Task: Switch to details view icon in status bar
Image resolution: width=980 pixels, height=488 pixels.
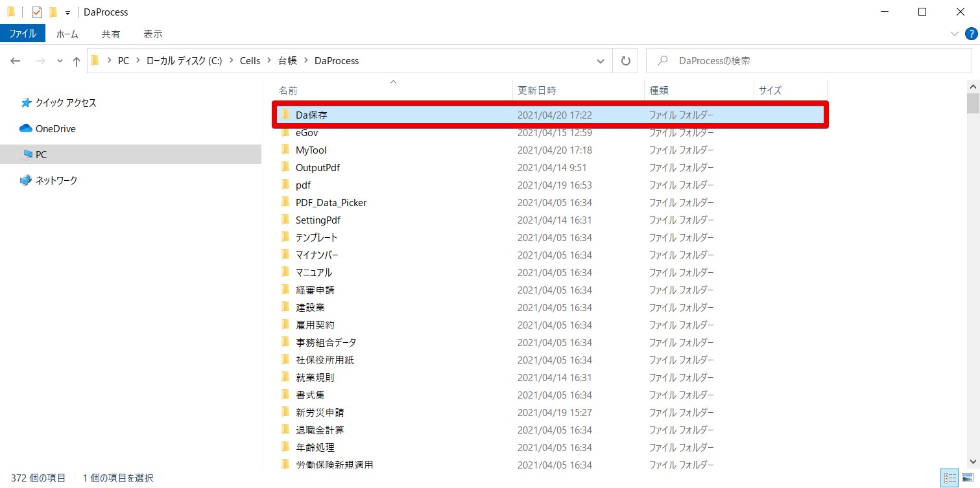Action: click(951, 478)
